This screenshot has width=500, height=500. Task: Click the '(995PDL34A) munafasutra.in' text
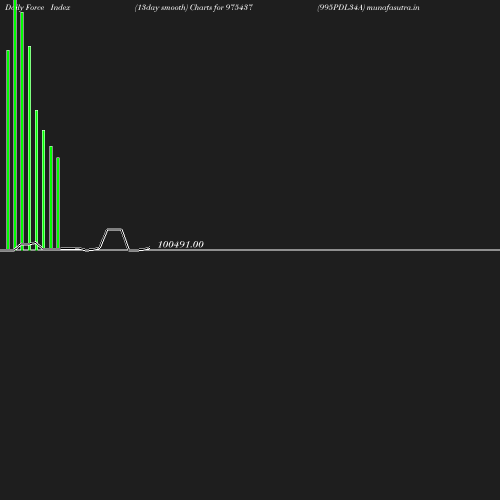click(368, 7)
